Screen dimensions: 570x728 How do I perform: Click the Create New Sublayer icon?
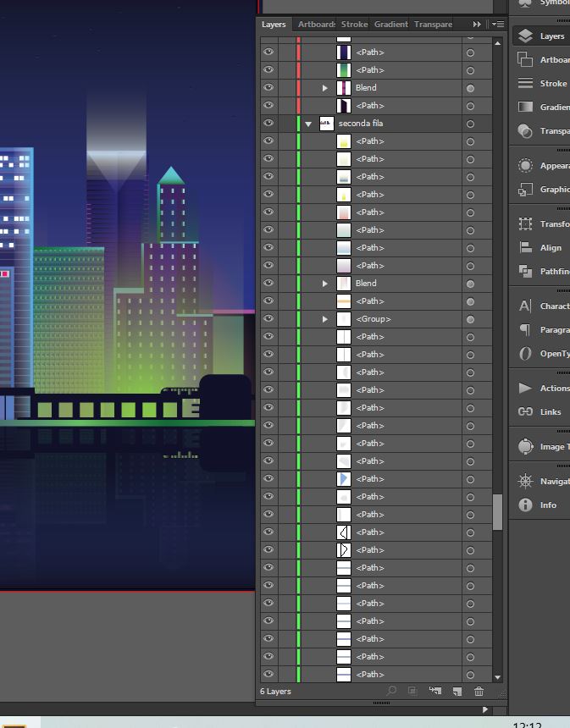435,692
